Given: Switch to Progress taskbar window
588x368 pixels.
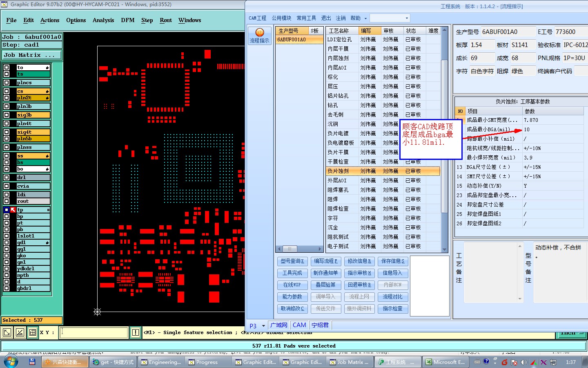Looking at the screenshot, I should 208,362.
